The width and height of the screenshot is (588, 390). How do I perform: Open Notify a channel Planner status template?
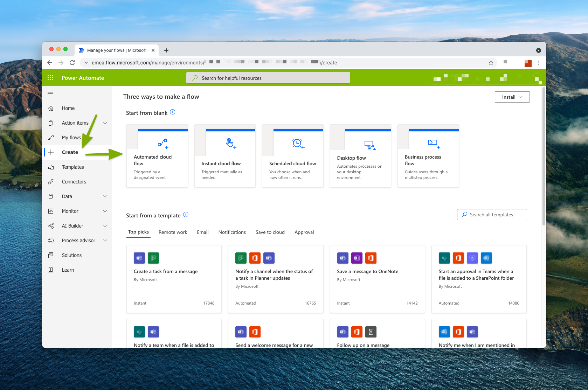276,279
